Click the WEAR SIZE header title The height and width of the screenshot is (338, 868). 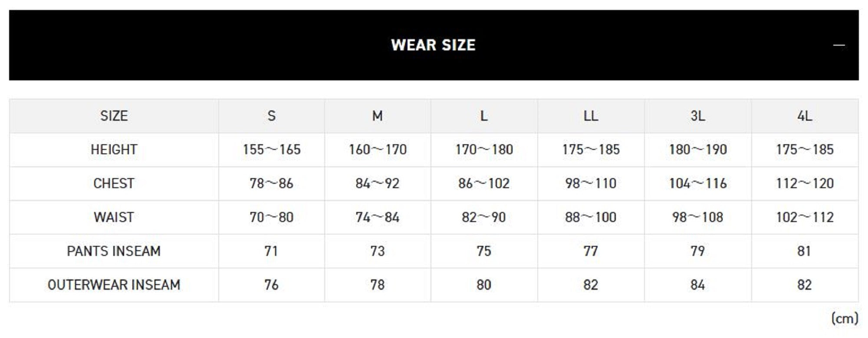tap(433, 45)
